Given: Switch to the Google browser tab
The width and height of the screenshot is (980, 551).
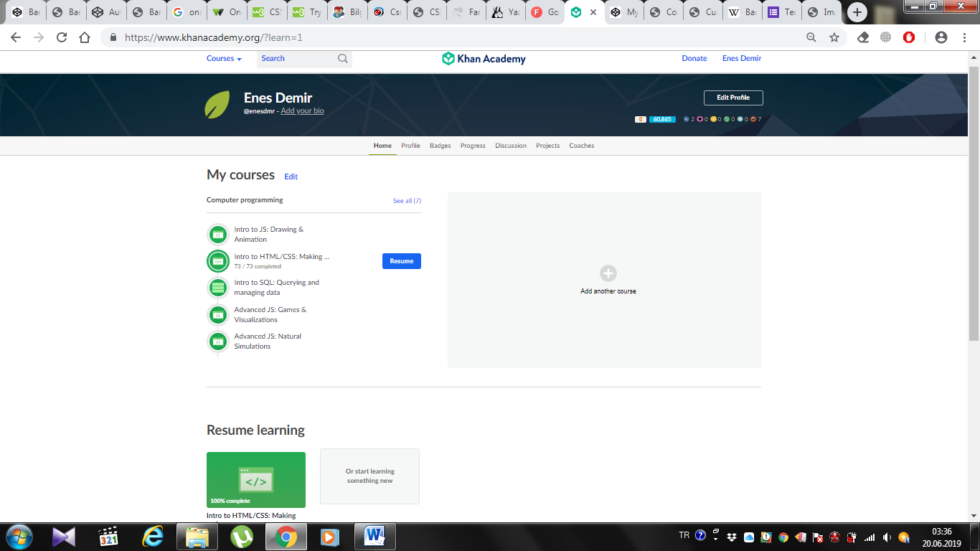Looking at the screenshot, I should [x=188, y=12].
